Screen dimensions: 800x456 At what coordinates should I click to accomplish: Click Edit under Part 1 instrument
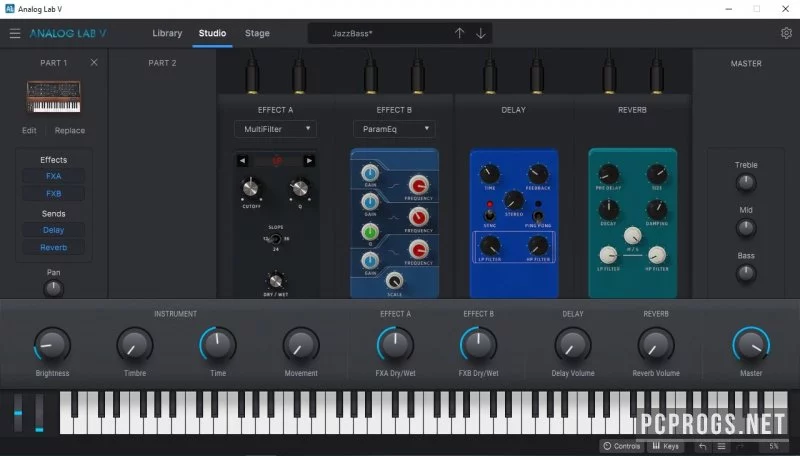pos(29,131)
